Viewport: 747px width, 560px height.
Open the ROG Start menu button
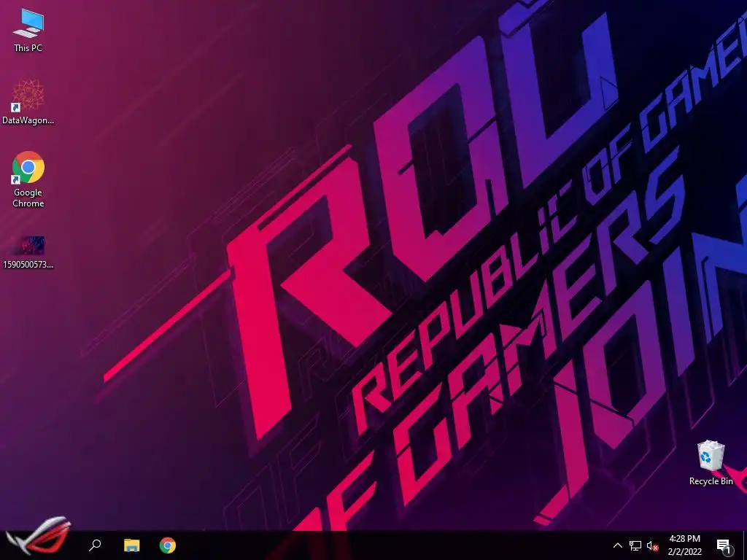pos(38,536)
